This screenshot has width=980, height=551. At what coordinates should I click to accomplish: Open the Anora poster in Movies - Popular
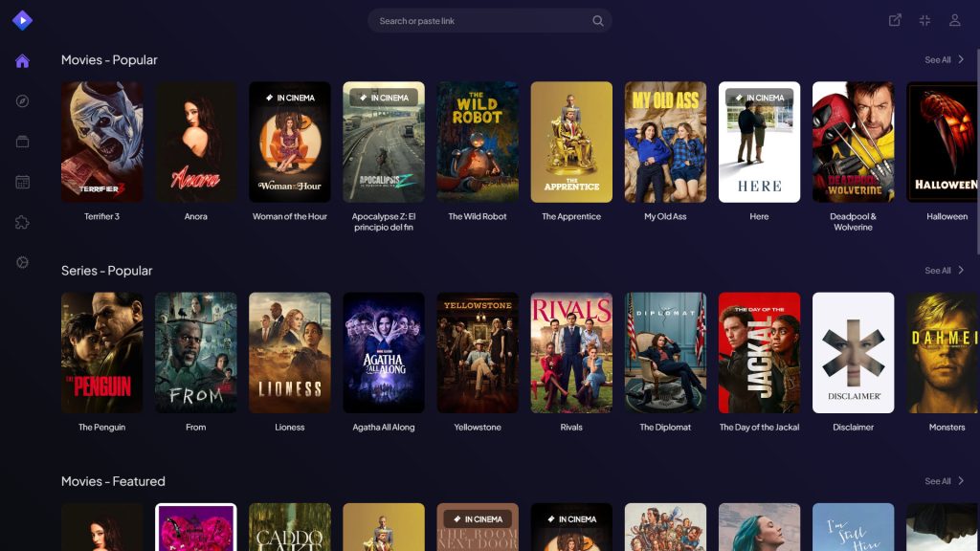click(x=195, y=142)
